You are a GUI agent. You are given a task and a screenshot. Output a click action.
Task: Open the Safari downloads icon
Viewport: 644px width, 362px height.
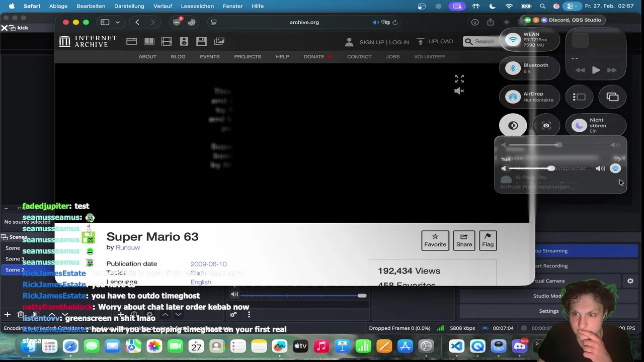pos(475,22)
